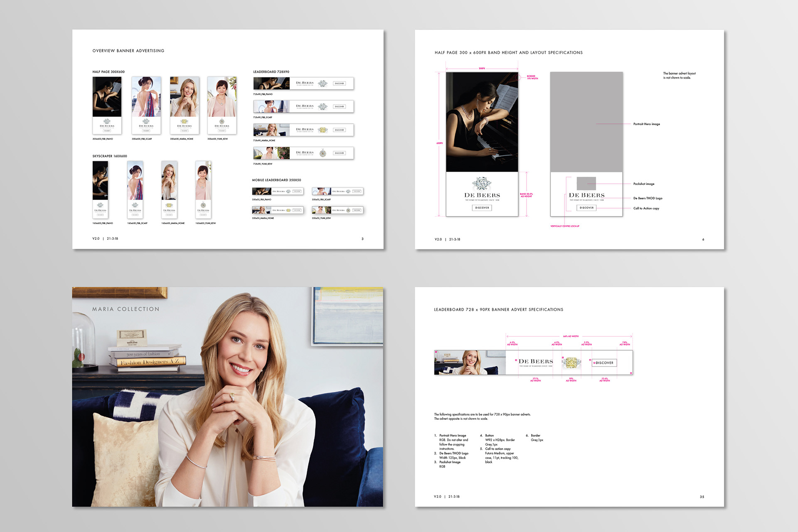Viewport: 798px width, 532px height.
Task: Click the 300x600_FBB_PIANO half page banner thumbnail
Action: tap(107, 105)
